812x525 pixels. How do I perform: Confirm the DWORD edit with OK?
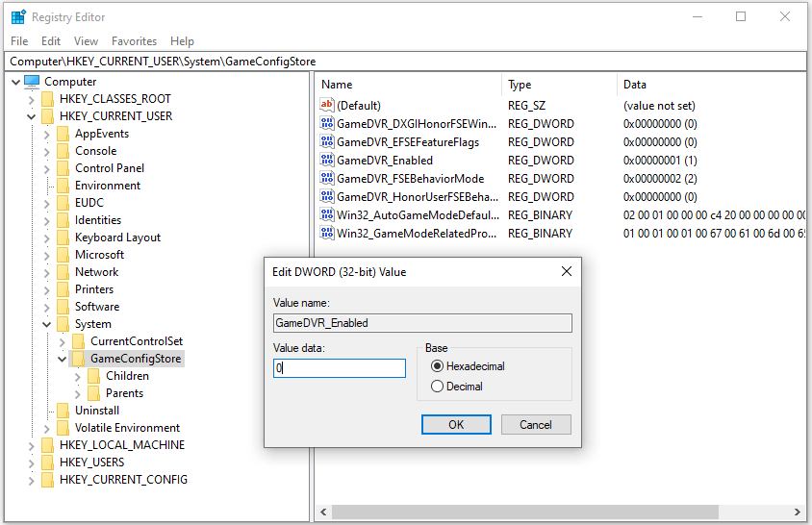456,424
